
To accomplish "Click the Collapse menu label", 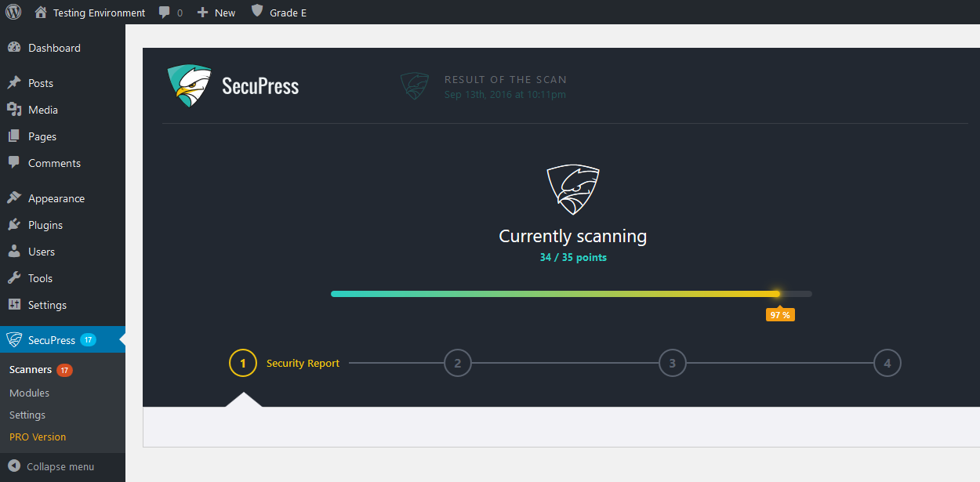I will (x=60, y=466).
